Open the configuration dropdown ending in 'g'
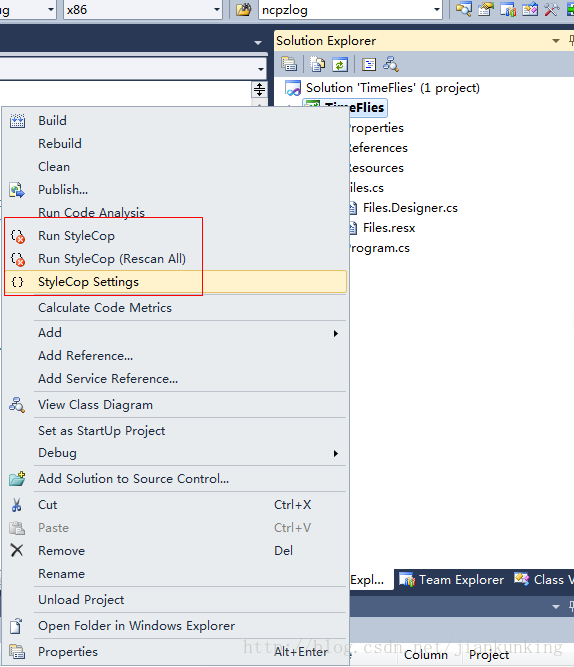This screenshot has height=667, width=574. coord(51,9)
